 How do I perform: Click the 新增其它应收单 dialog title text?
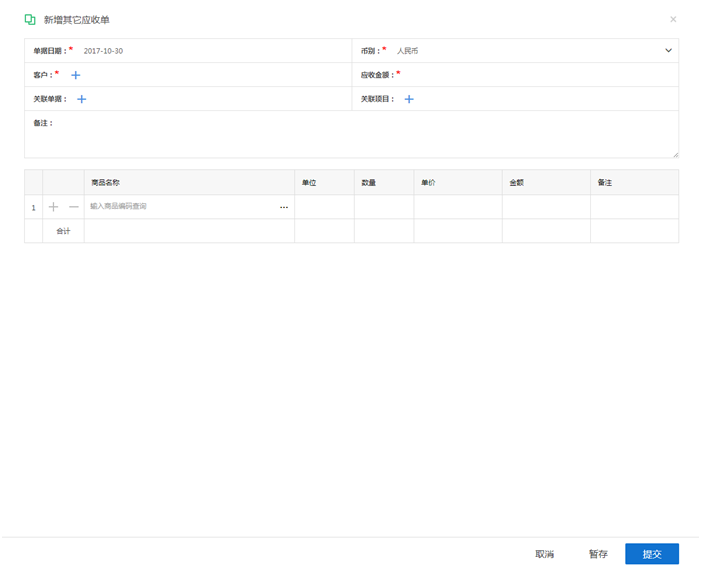76,20
